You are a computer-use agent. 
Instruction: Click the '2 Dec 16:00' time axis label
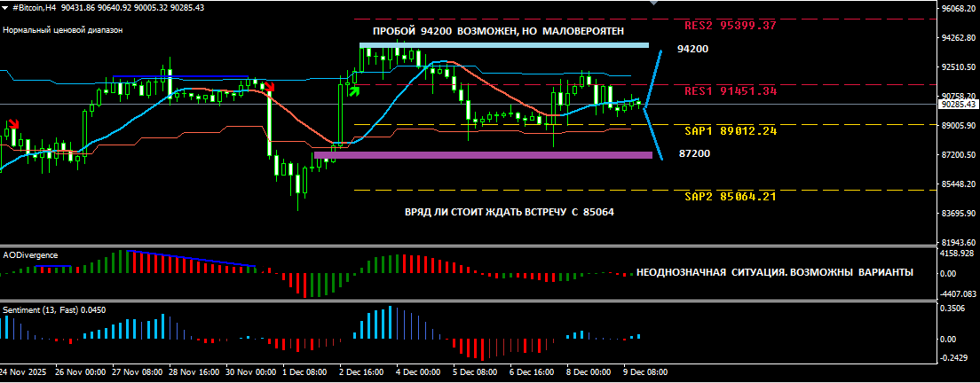[x=362, y=372]
